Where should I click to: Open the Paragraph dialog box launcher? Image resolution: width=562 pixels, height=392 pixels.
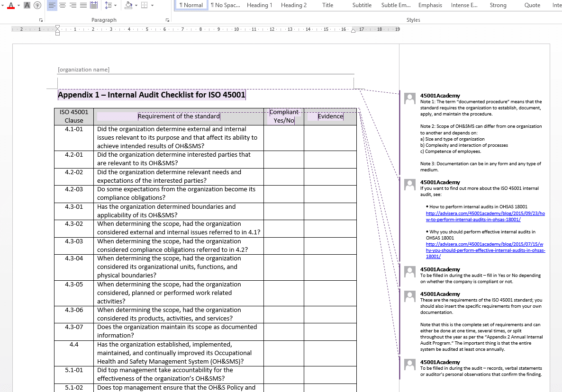tap(167, 20)
